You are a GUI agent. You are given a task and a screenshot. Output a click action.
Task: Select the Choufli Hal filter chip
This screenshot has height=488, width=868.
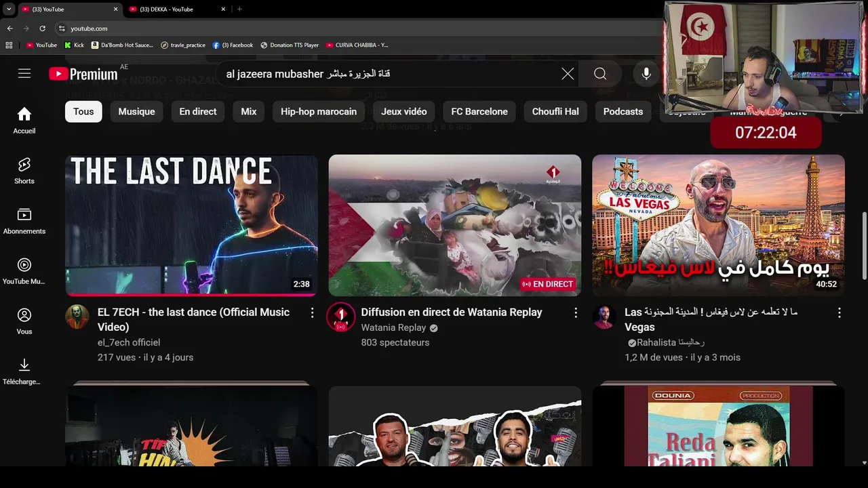coord(555,112)
